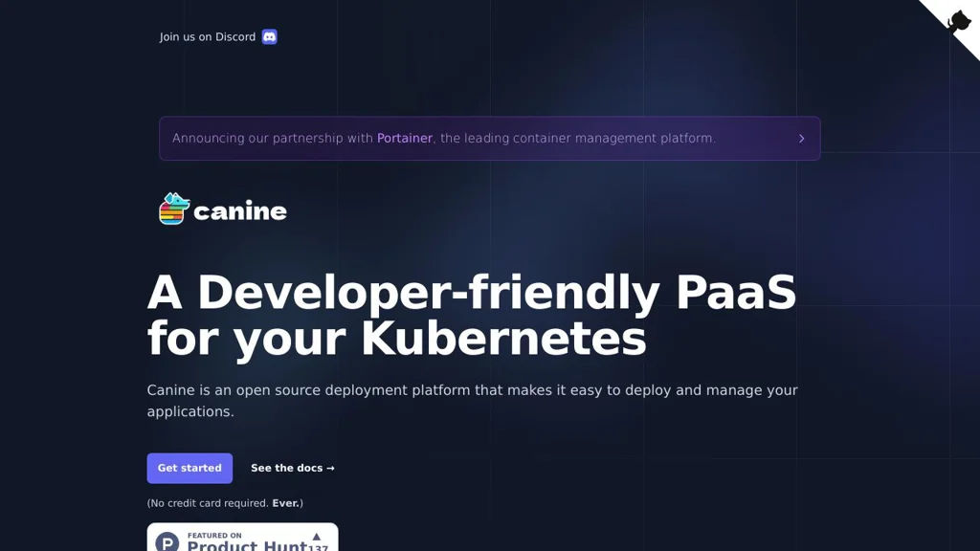Open the See the docs link
Viewport: 980px width, 551px height.
[293, 468]
